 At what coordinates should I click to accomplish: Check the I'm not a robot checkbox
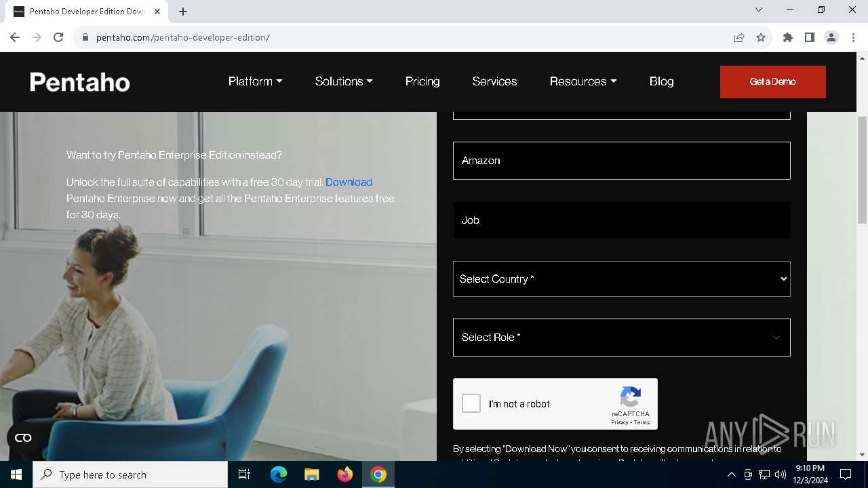[x=471, y=404]
